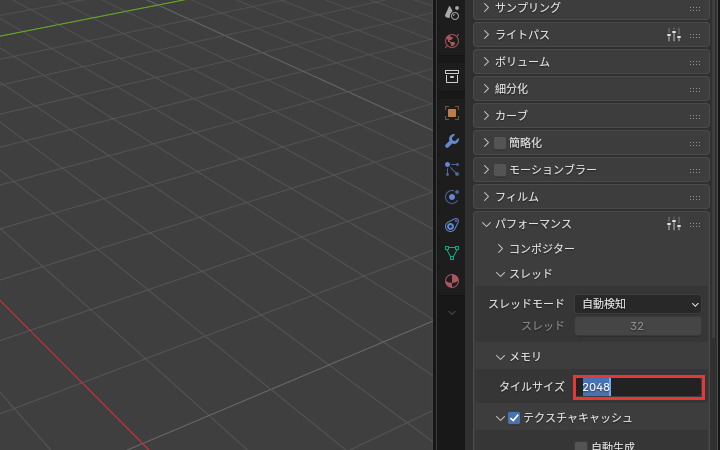Open the Collection properties tab
The image size is (720, 450).
452,77
